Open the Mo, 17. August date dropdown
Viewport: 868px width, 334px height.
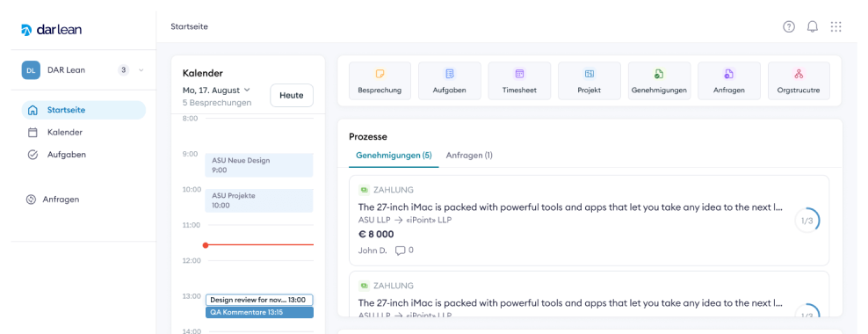point(216,90)
